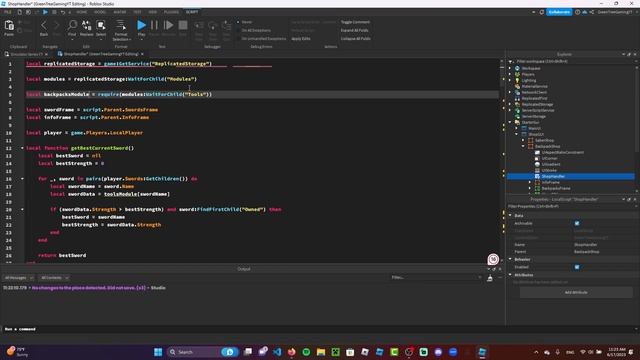
Task: Open the Find tool
Action: point(72,28)
